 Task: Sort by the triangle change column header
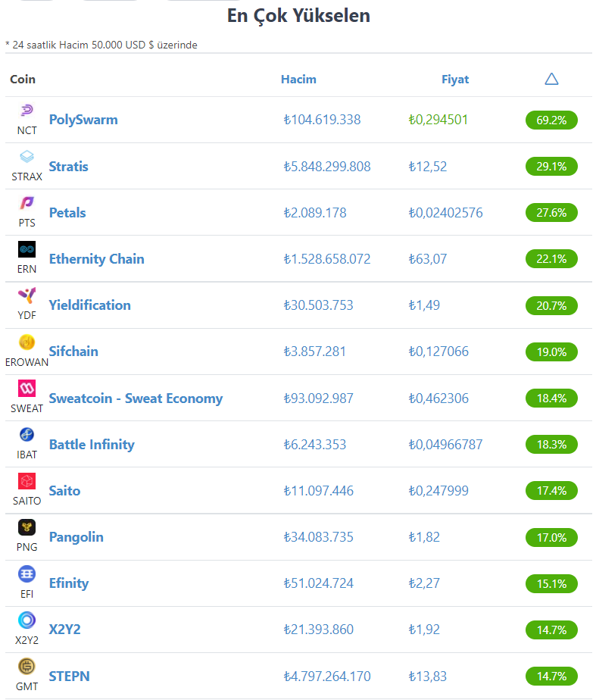tap(551, 79)
